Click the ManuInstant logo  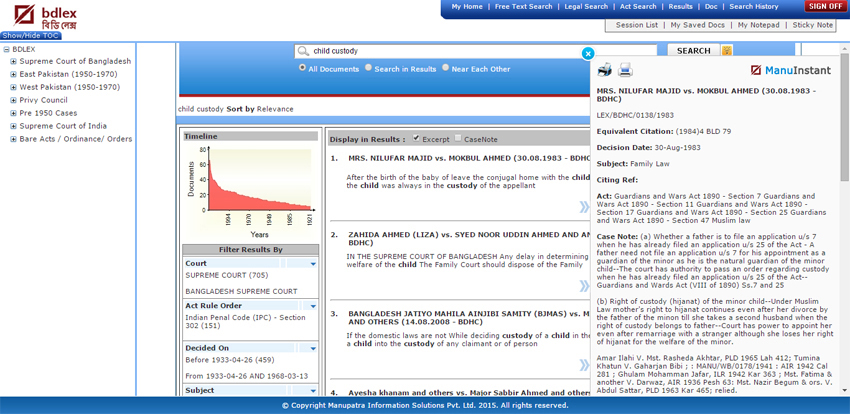coord(790,70)
